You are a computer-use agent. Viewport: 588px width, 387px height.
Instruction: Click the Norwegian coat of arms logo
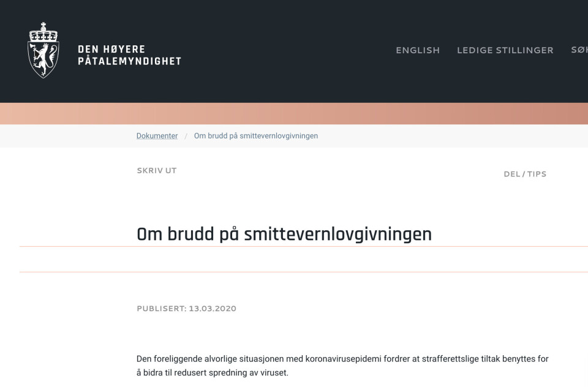tap(43, 50)
